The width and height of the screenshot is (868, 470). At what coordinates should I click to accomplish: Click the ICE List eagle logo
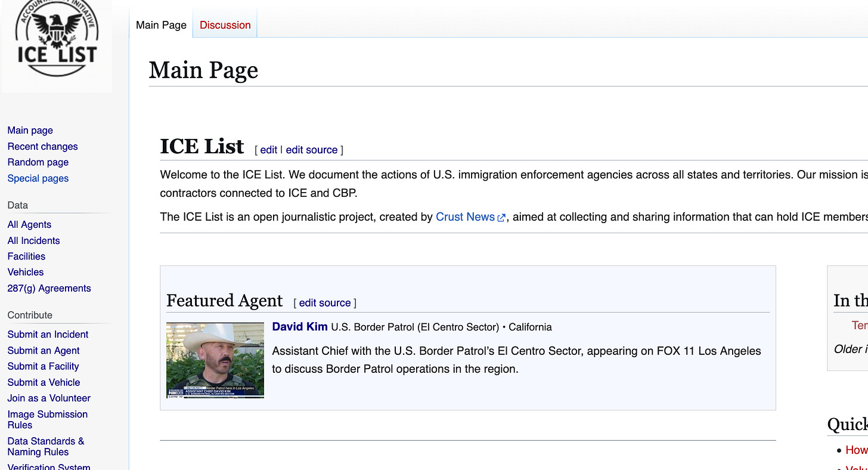point(57,39)
